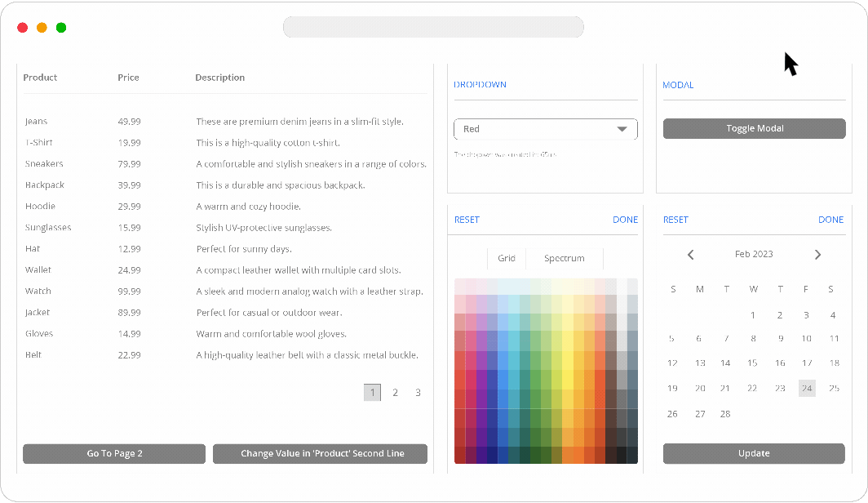The image size is (868, 503).
Task: Click the calendar Update button
Action: tap(754, 453)
